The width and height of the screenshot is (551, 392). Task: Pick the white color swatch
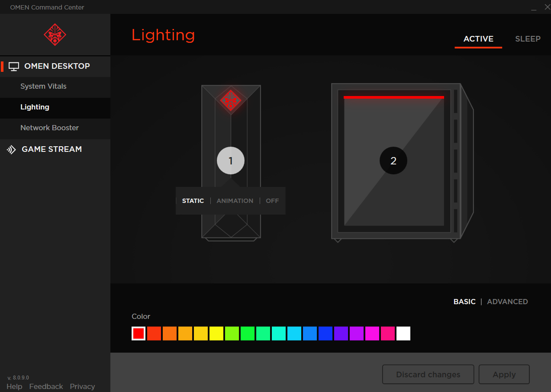(x=403, y=334)
